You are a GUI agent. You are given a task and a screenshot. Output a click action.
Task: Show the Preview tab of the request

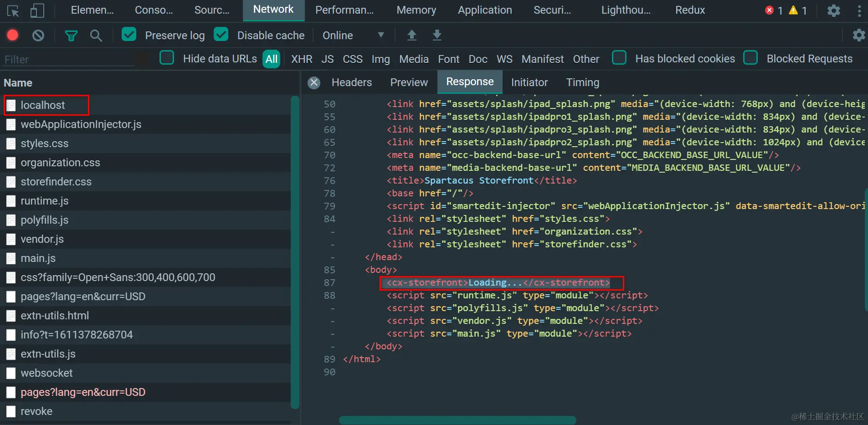pos(409,82)
